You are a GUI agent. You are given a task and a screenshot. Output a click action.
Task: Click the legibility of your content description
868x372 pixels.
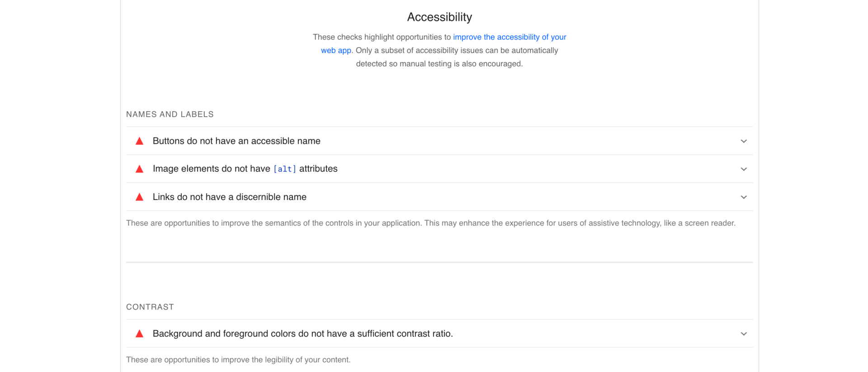pyautogui.click(x=238, y=360)
